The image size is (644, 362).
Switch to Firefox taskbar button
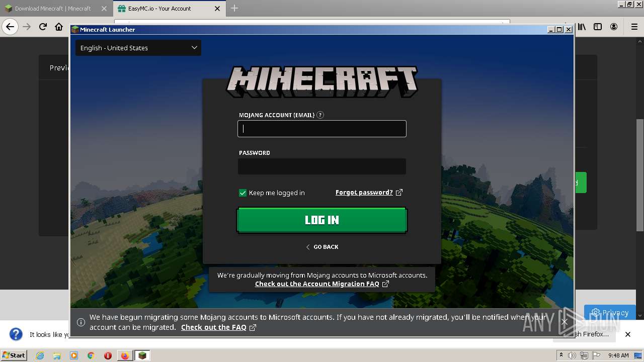pos(125,355)
